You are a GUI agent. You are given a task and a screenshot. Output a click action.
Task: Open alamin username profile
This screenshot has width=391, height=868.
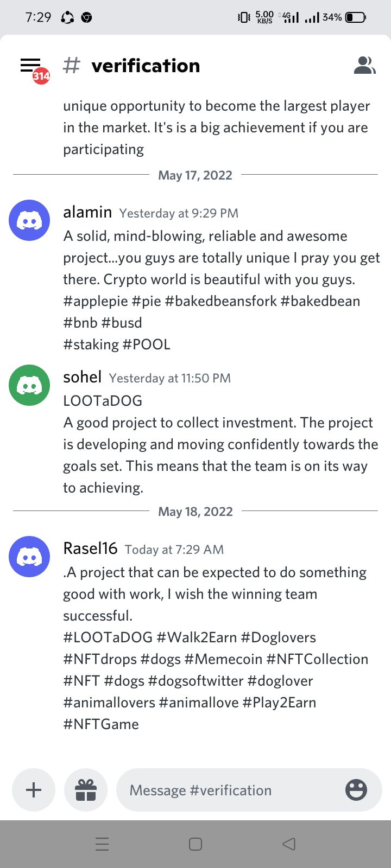point(87,212)
